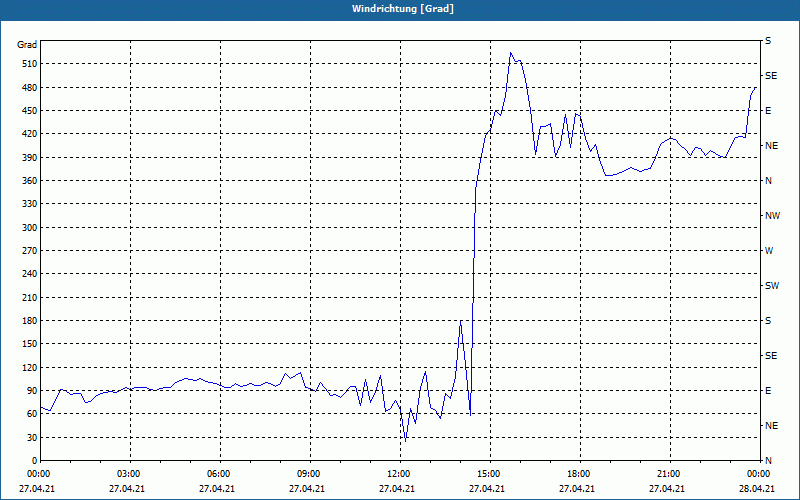Click the 09:00 time axis label

(310, 474)
